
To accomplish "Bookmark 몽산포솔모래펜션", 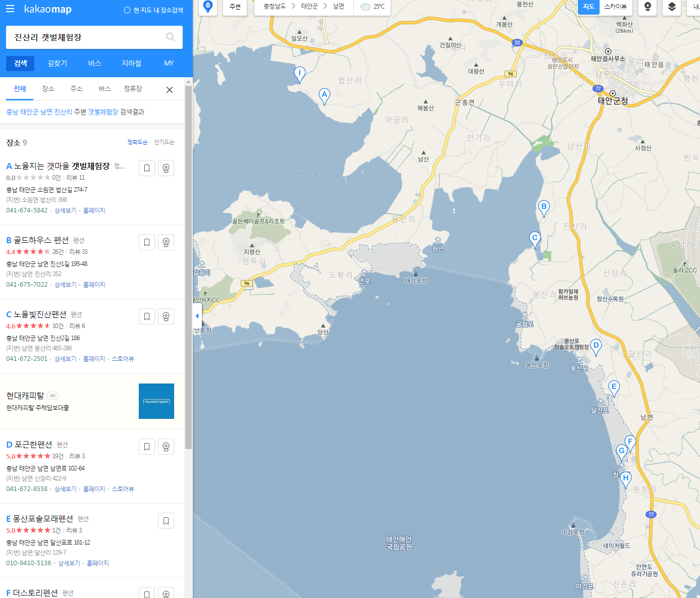I will (166, 521).
